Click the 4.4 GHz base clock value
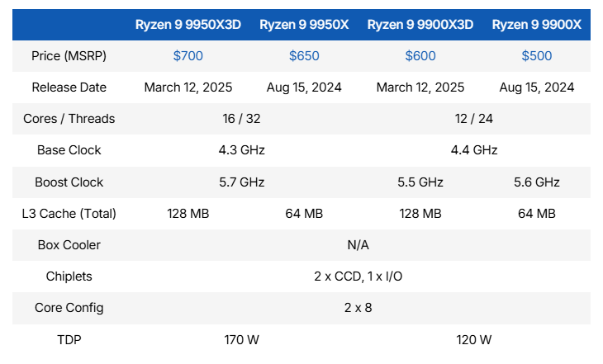603x364 pixels. [x=474, y=150]
